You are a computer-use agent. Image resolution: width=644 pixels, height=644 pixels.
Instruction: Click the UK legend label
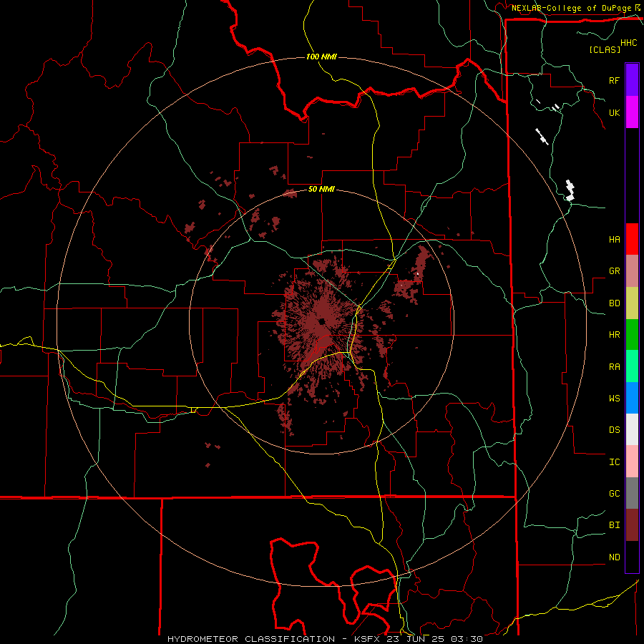614,112
